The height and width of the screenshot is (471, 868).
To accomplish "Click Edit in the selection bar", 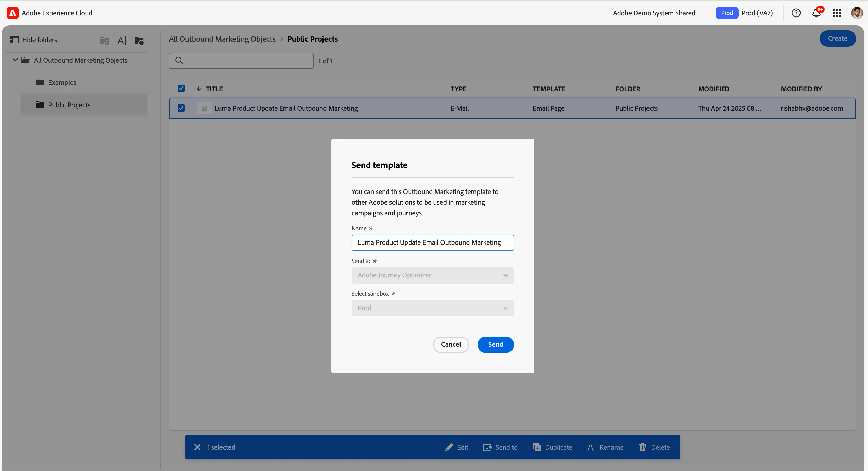I will 456,447.
